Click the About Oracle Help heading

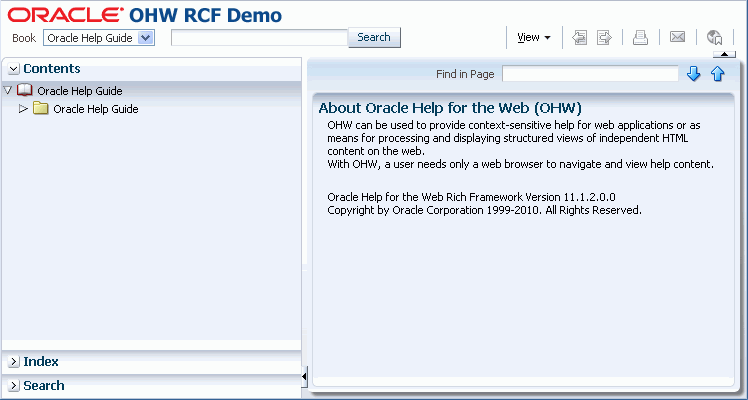click(450, 108)
